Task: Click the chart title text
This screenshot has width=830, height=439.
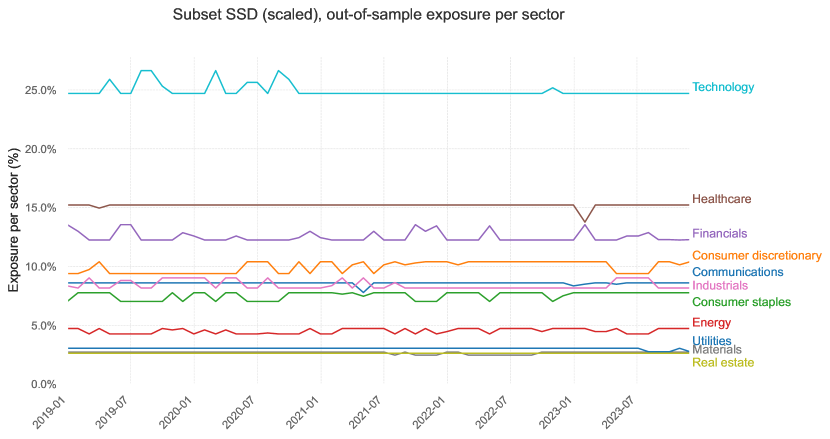Action: pyautogui.click(x=368, y=16)
